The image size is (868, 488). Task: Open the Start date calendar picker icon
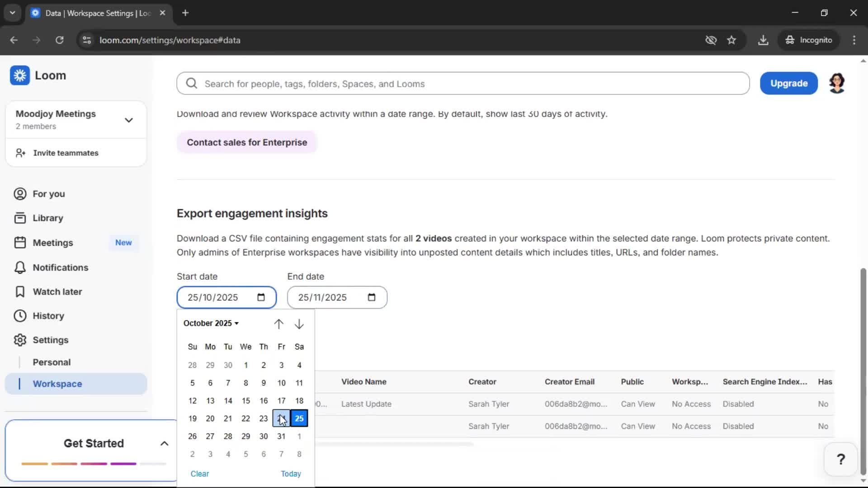260,297
